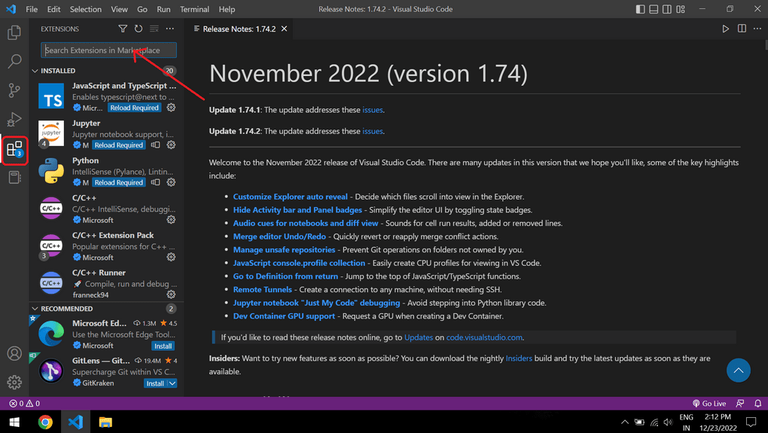This screenshot has height=433, width=768.
Task: Toggle the primary side bar layout
Action: [640, 9]
